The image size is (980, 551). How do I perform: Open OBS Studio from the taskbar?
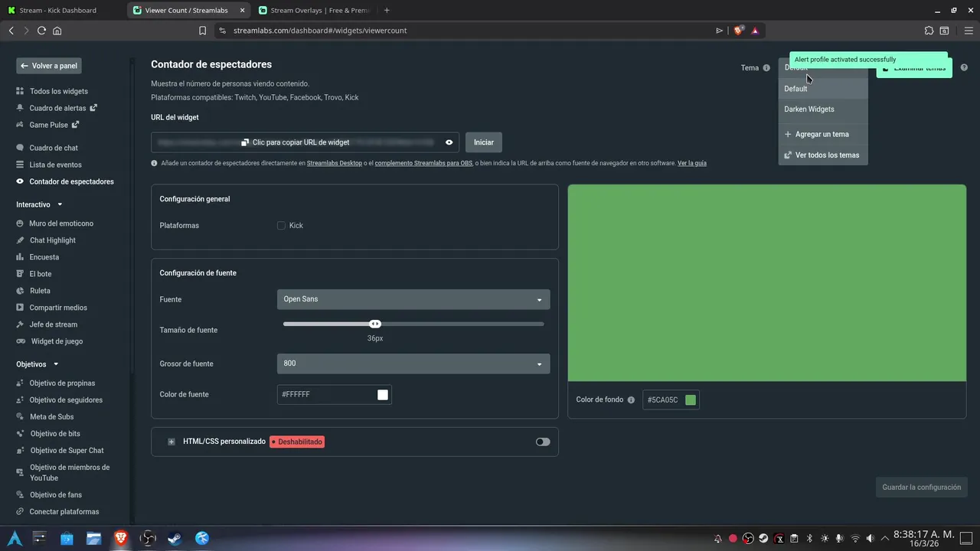click(148, 538)
